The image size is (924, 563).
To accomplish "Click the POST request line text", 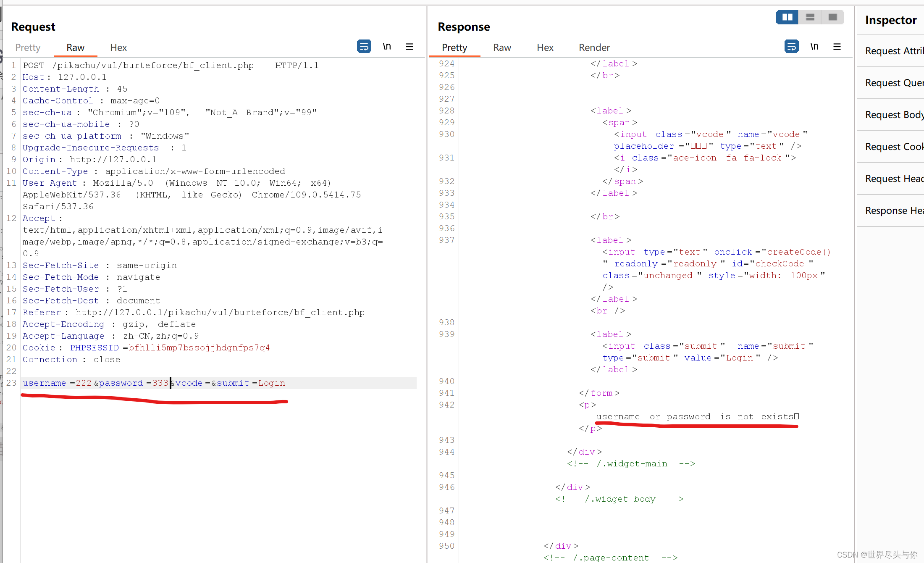I will [x=171, y=65].
